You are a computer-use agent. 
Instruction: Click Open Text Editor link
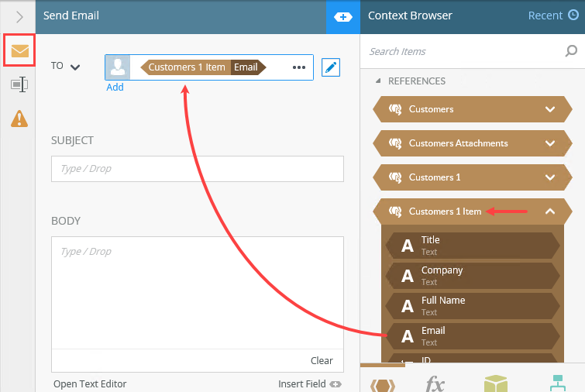tap(90, 383)
